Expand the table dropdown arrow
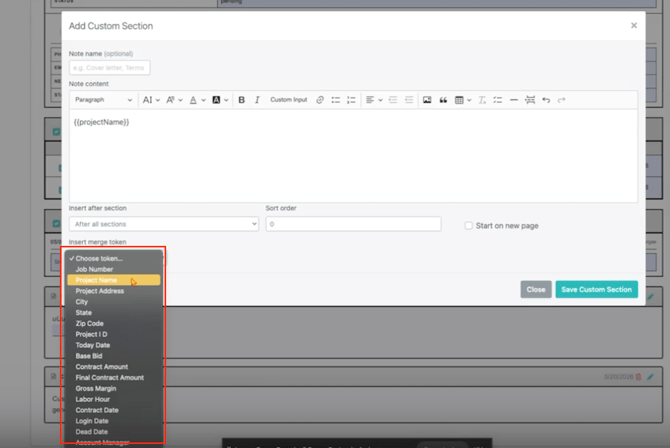The height and width of the screenshot is (448, 670). 469,100
